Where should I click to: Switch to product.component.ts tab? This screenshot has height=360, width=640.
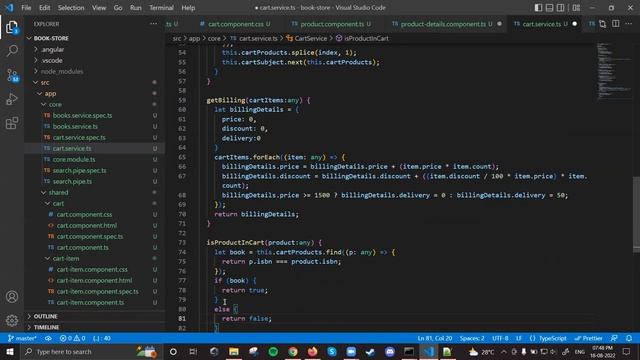pos(331,24)
